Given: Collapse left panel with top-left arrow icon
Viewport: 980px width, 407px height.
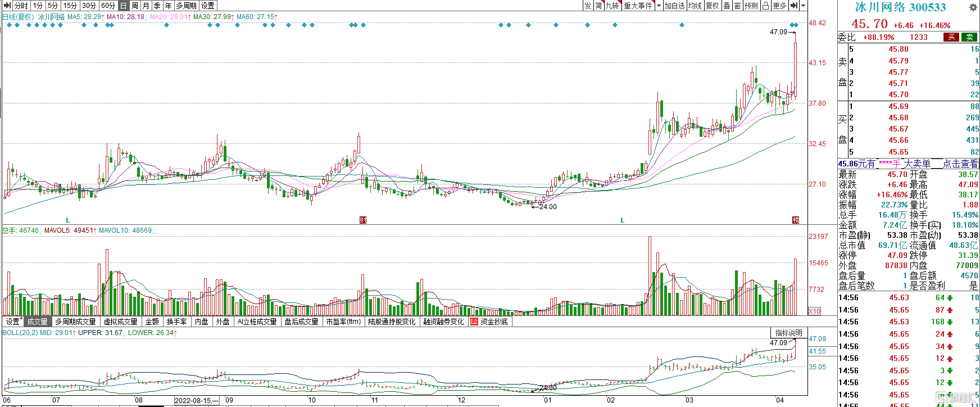Looking at the screenshot, I should pyautogui.click(x=7, y=6).
